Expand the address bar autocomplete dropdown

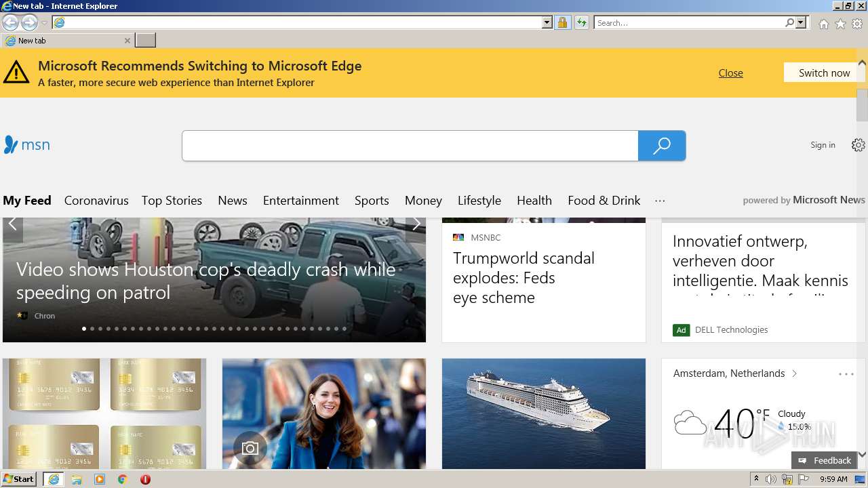pos(547,23)
